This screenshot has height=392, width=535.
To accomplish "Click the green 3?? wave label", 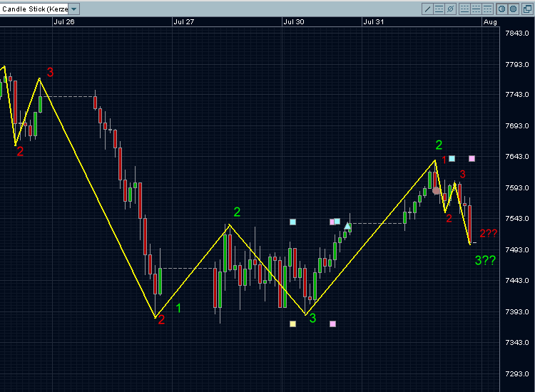I will (x=485, y=260).
